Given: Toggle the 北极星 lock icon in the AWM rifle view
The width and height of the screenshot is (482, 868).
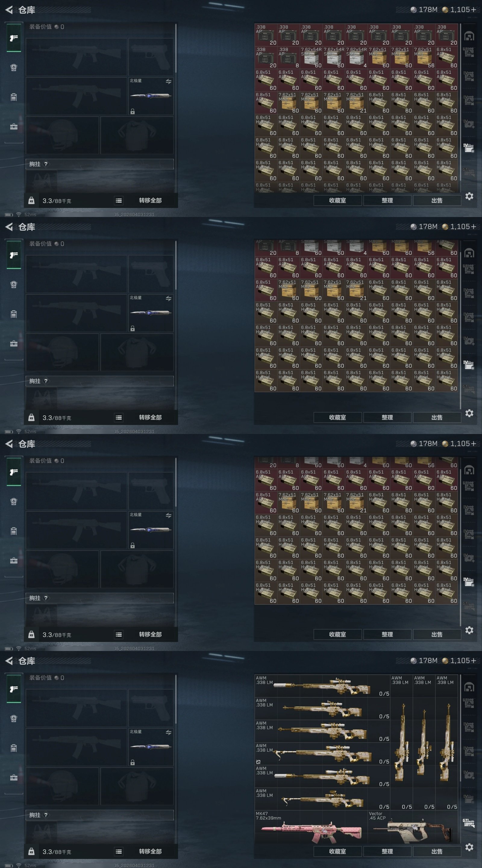Looking at the screenshot, I should [133, 763].
